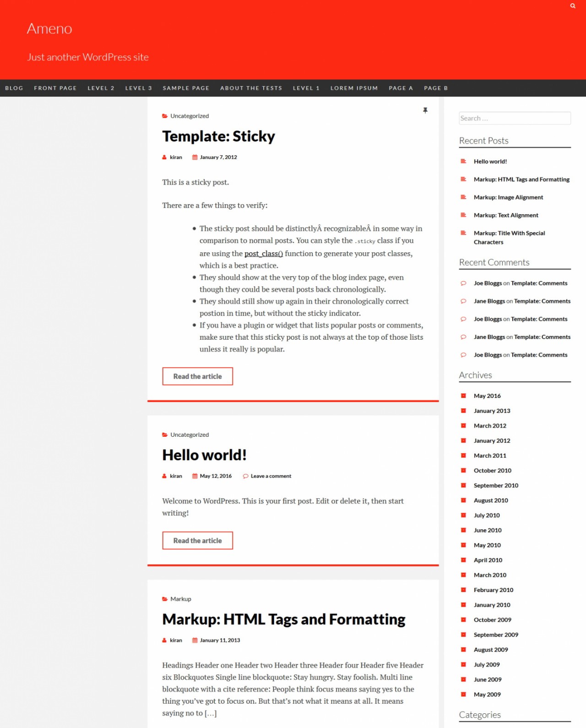Open Markup: HTML Tags and Formatting post title
The image size is (586, 728).
284,619
